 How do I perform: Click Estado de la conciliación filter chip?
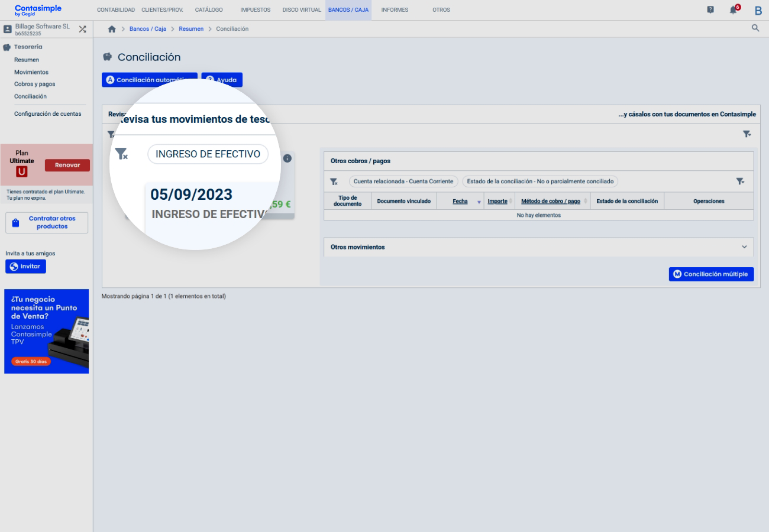(540, 181)
